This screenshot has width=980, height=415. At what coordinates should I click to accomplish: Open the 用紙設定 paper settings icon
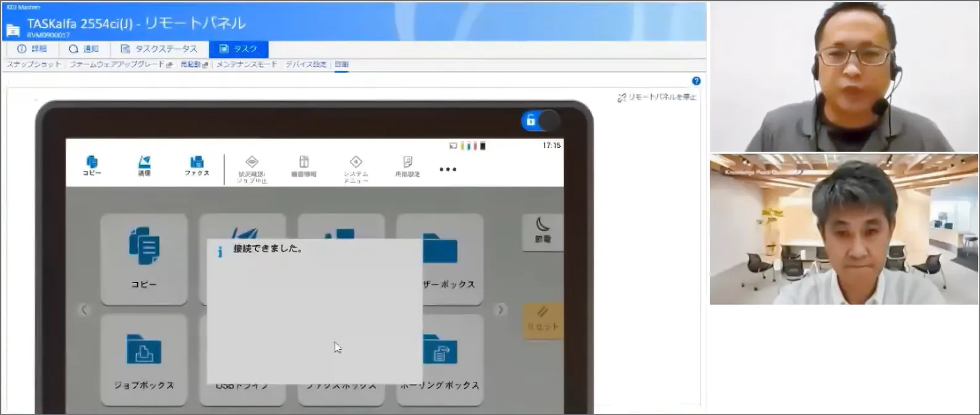[x=407, y=167]
